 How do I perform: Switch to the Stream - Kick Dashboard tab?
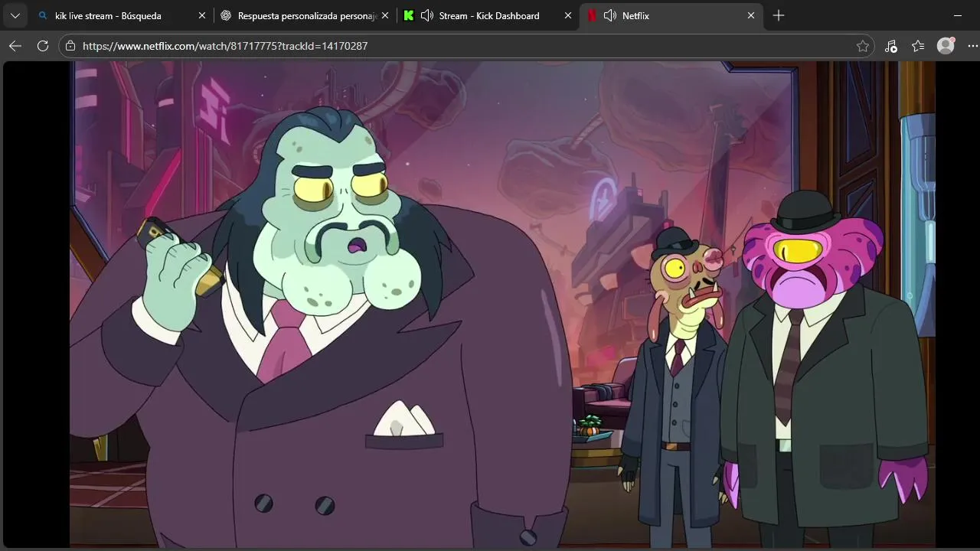488,15
